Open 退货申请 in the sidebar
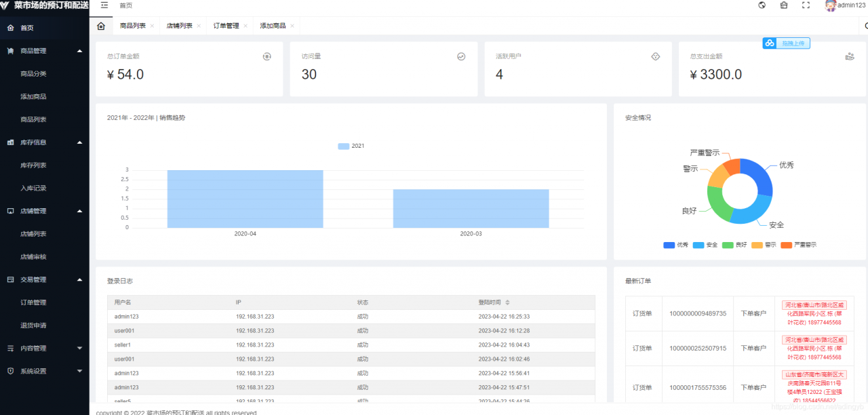Image resolution: width=868 pixels, height=415 pixels. 33,325
